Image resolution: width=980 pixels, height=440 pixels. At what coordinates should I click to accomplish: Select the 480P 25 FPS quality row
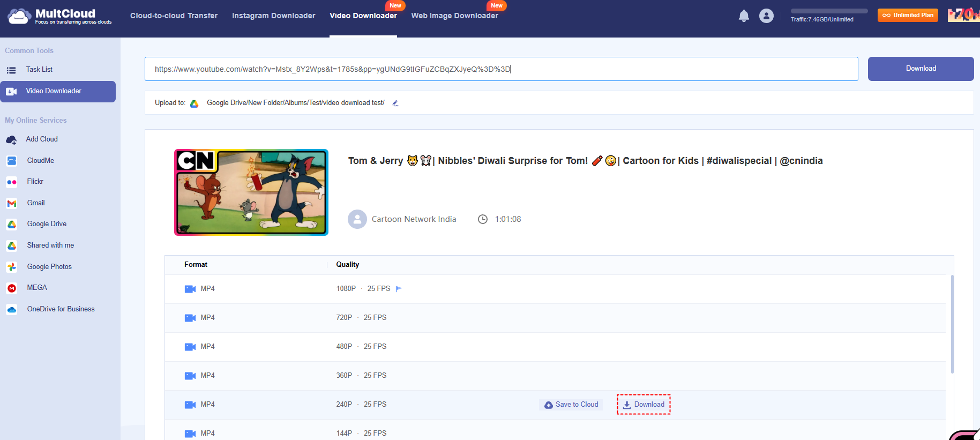pyautogui.click(x=555, y=347)
